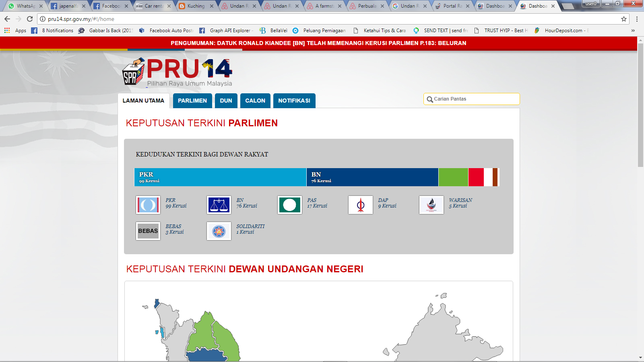Open HourDeposit.com bookmark
644x362 pixels.
pyautogui.click(x=561, y=31)
